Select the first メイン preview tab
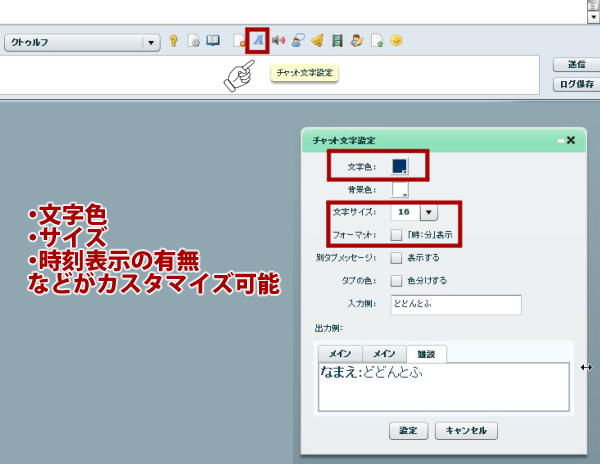The image size is (600, 464). [339, 353]
